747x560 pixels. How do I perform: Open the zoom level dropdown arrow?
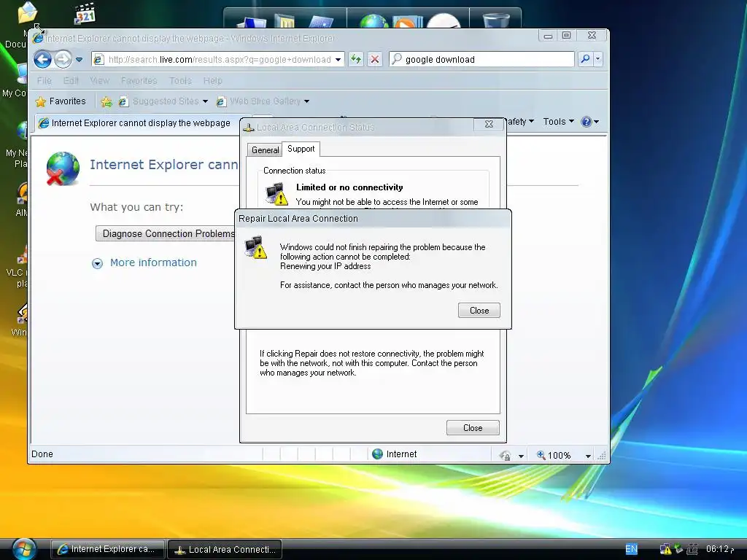(589, 456)
